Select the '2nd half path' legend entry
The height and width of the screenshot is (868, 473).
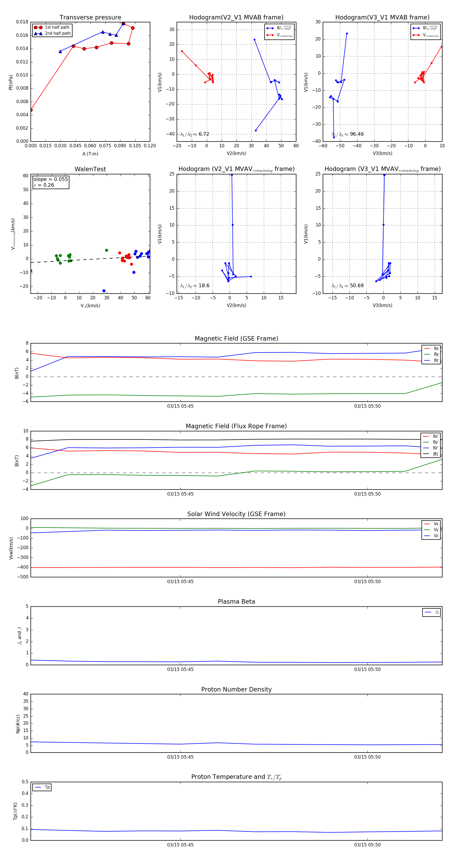pos(52,33)
